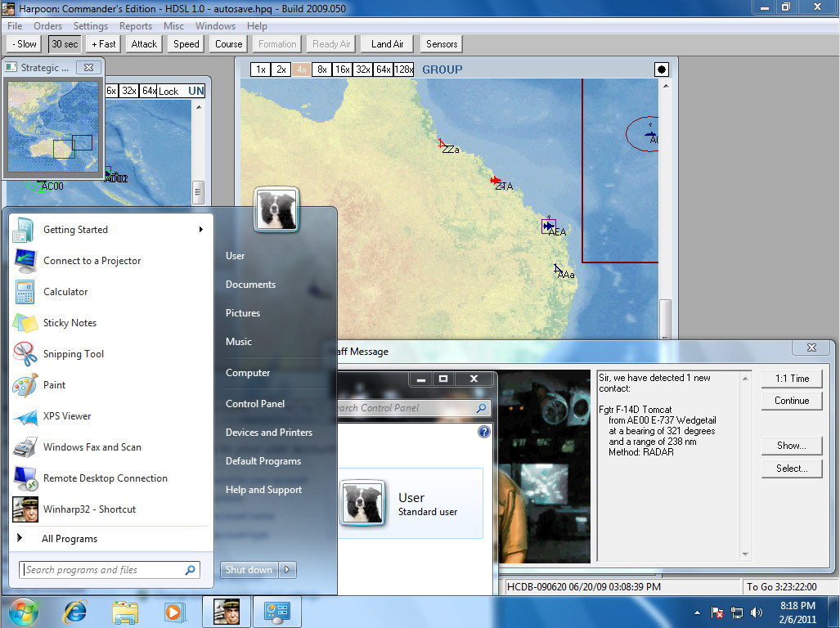This screenshot has height=628, width=840.
Task: Switch to the Harpoon taskbar button
Action: click(x=227, y=612)
